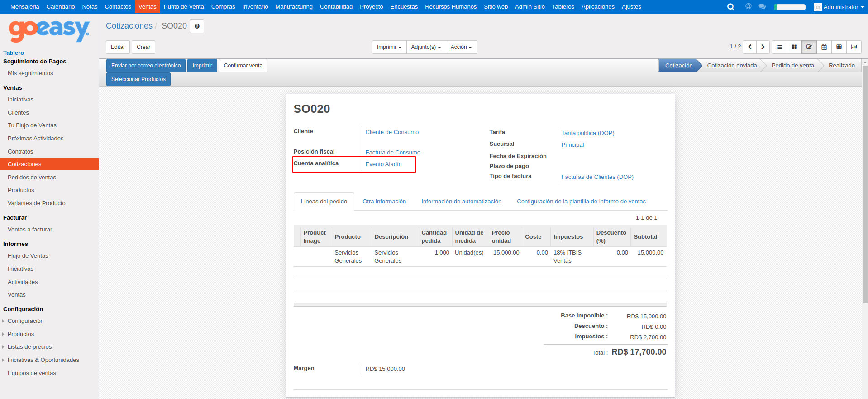Image resolution: width=868 pixels, height=399 pixels.
Task: Expand Configuración submenu in sidebar
Action: point(25,321)
